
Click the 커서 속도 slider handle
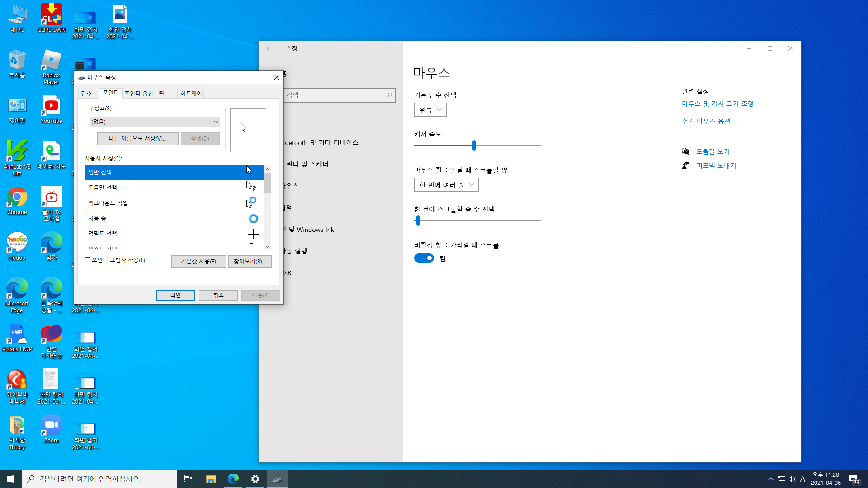474,145
